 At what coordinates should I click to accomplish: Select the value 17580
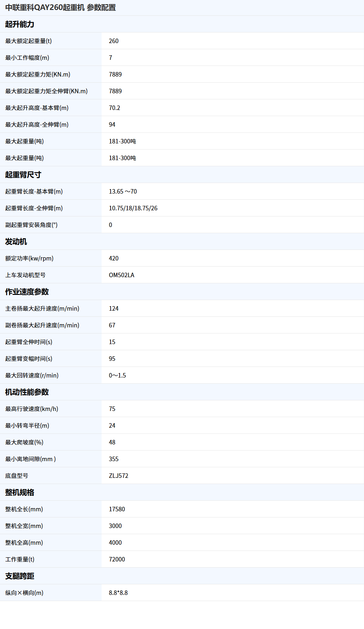[117, 509]
